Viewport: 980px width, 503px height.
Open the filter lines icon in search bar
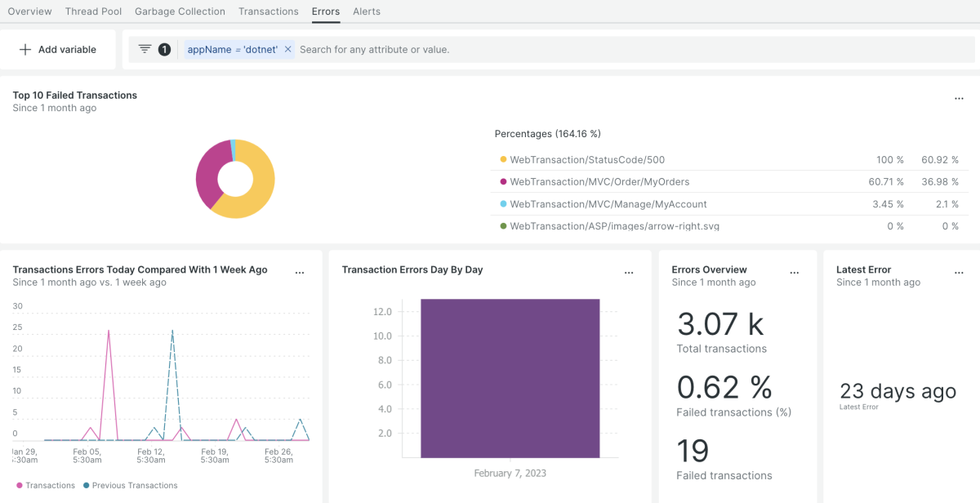(x=145, y=49)
